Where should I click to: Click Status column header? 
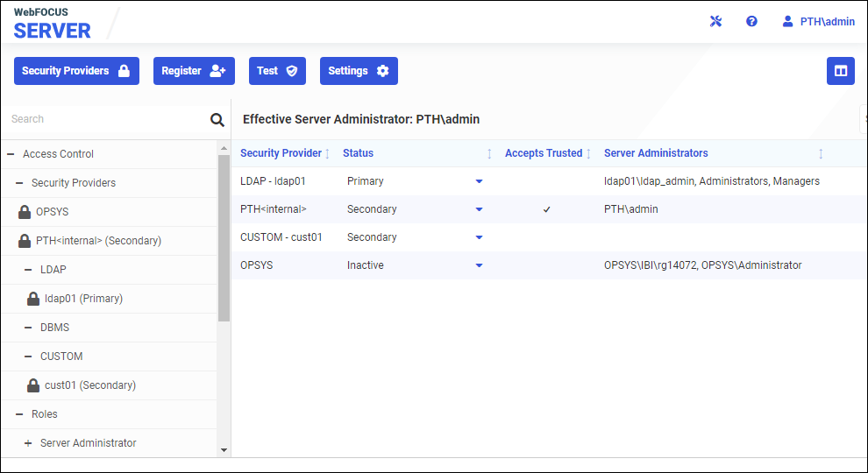click(x=359, y=153)
